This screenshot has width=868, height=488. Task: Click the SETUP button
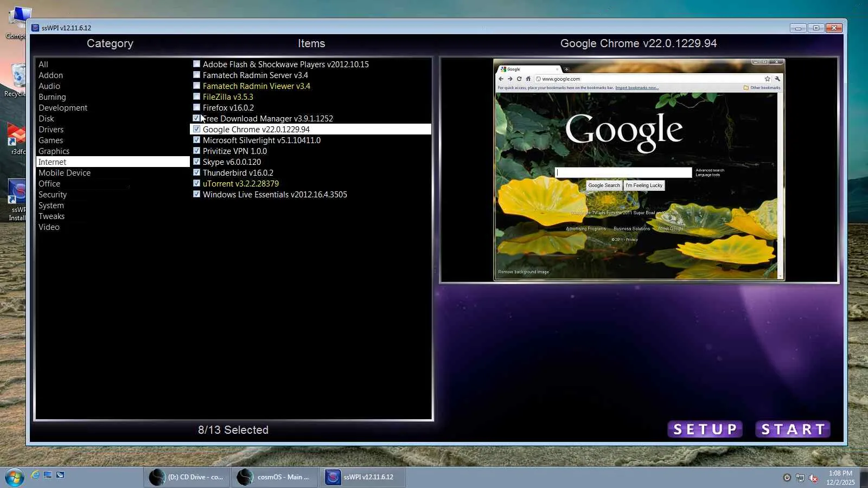pyautogui.click(x=705, y=429)
